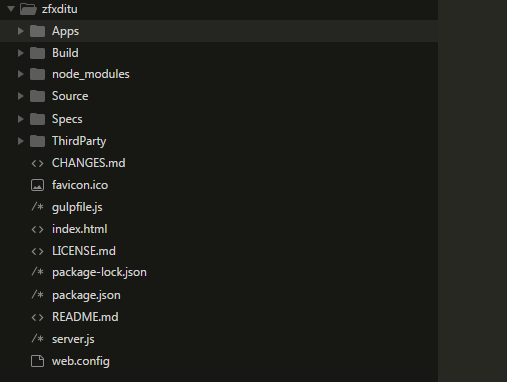
Task: Click the code icon next to CHANGES.md
Action: click(x=37, y=163)
